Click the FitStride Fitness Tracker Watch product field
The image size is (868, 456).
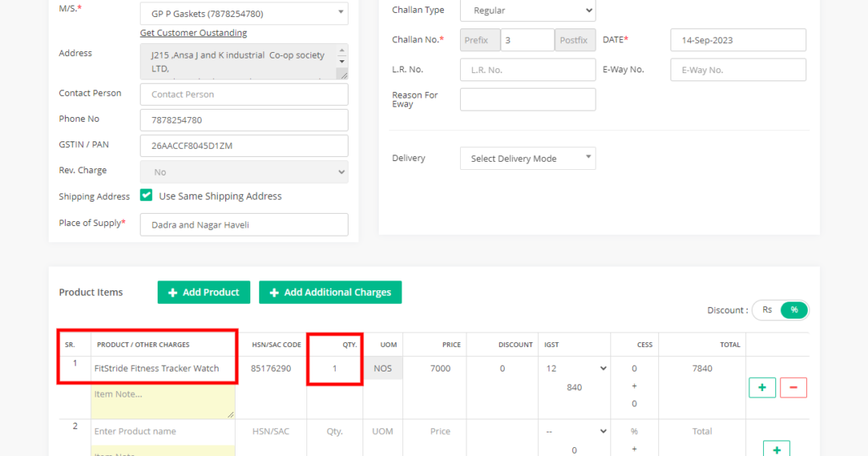pos(163,368)
